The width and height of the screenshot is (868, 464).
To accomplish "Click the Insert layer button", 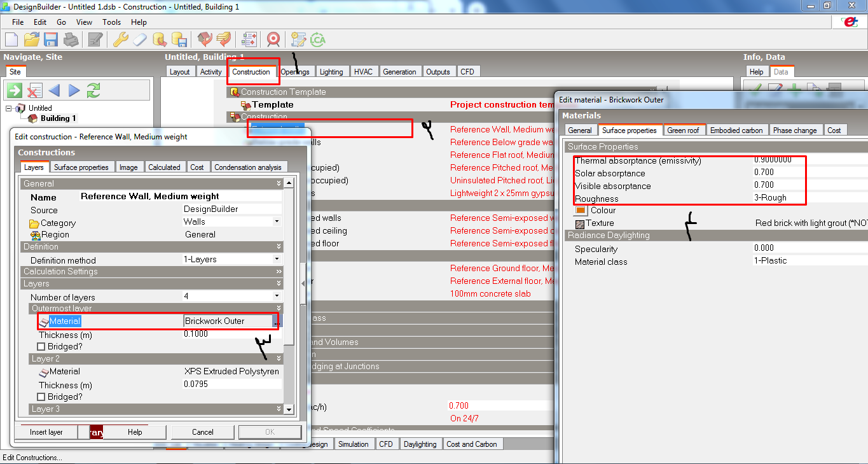I will (x=46, y=432).
